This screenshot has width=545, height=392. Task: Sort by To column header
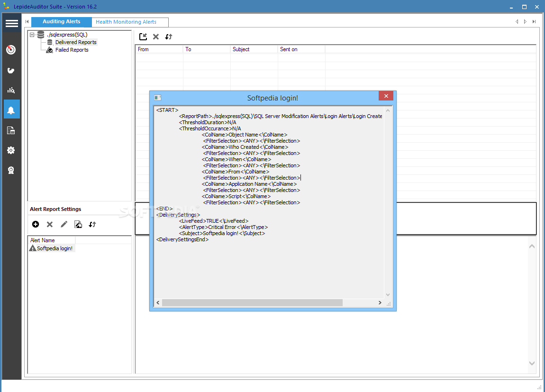(x=207, y=49)
